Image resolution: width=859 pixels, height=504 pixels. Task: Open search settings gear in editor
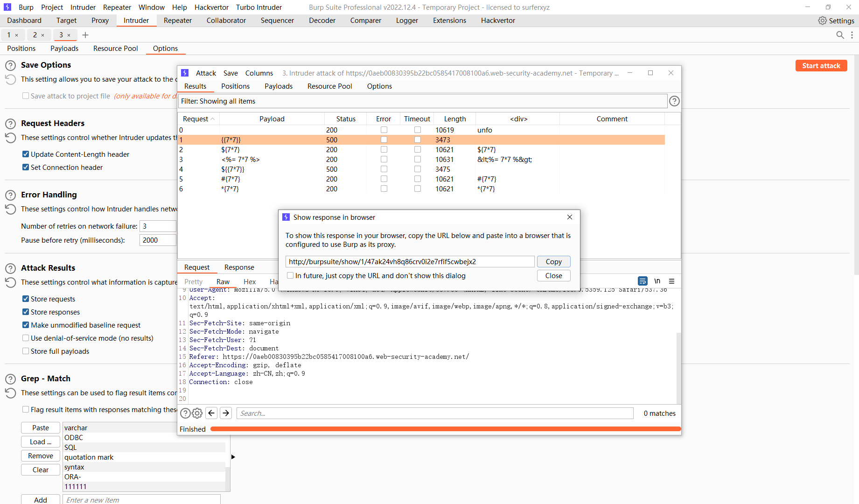point(197,413)
